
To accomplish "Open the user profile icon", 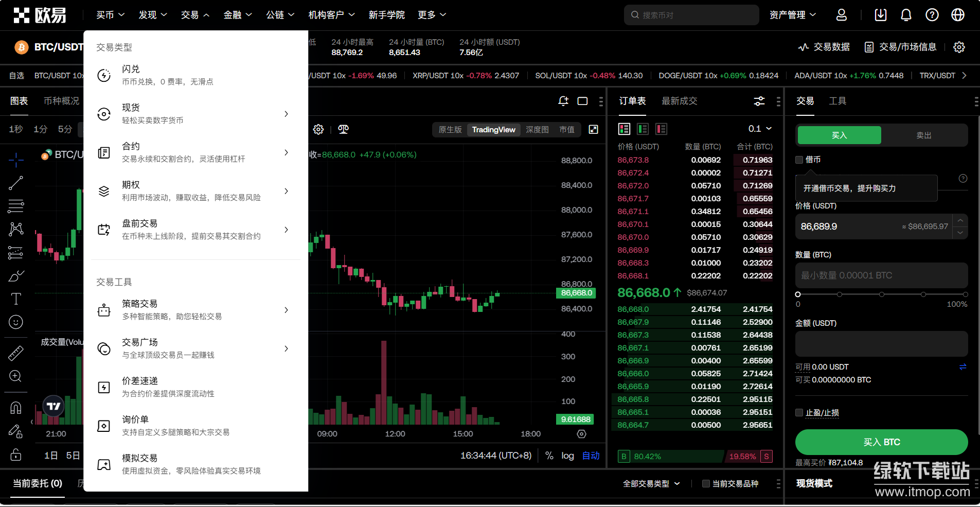I will tap(842, 15).
